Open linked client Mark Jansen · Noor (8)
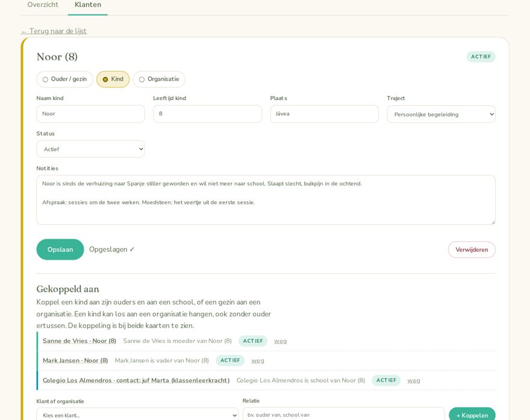Screen dimensions: 530x420 (75, 360)
